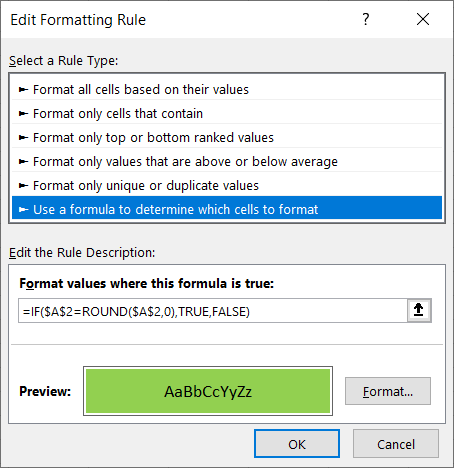Click 'Format values where this formula is true:' label

coord(147,283)
